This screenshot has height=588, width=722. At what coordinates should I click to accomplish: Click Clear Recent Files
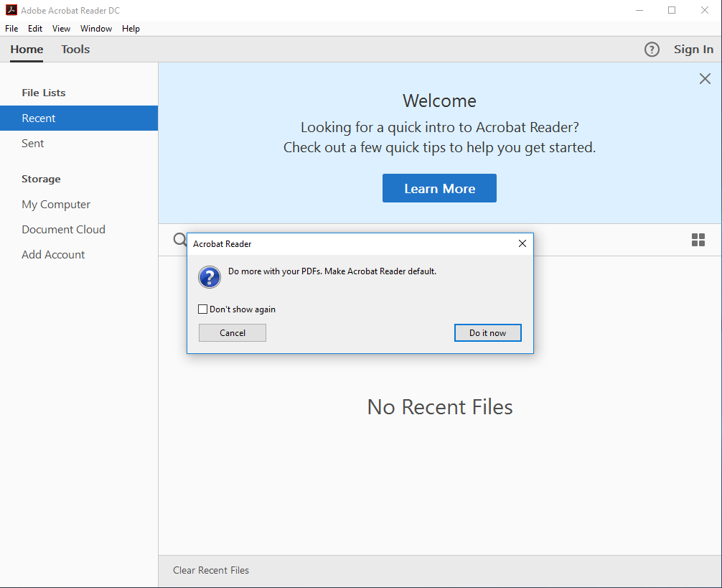pyautogui.click(x=211, y=570)
